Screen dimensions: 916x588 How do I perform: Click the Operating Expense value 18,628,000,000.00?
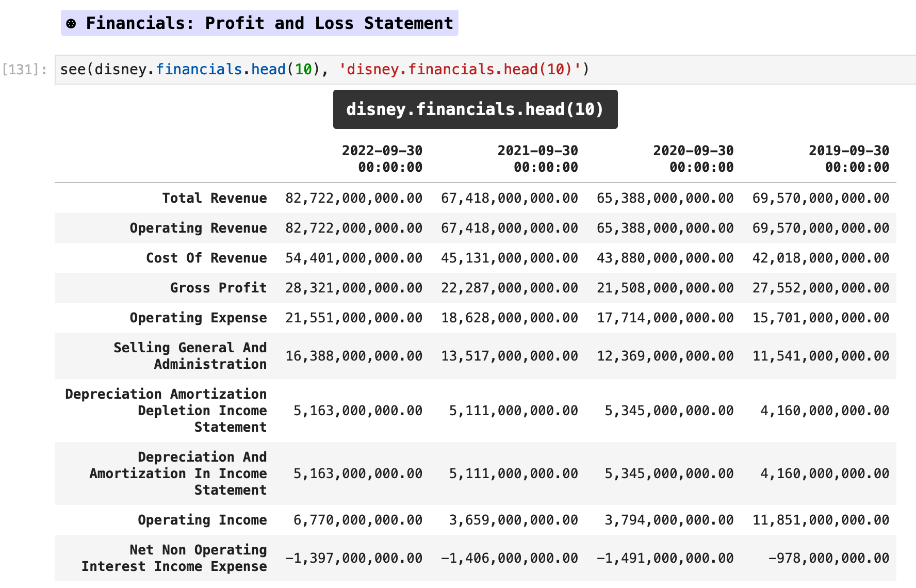(510, 318)
